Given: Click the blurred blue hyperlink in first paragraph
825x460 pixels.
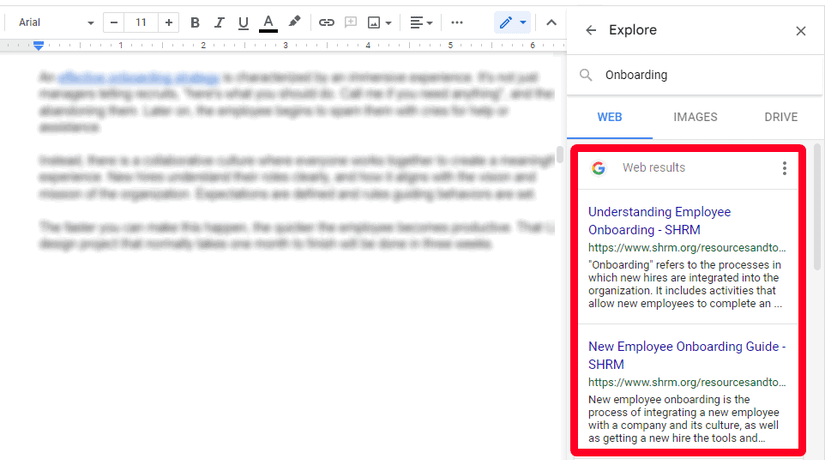Looking at the screenshot, I should 138,78.
